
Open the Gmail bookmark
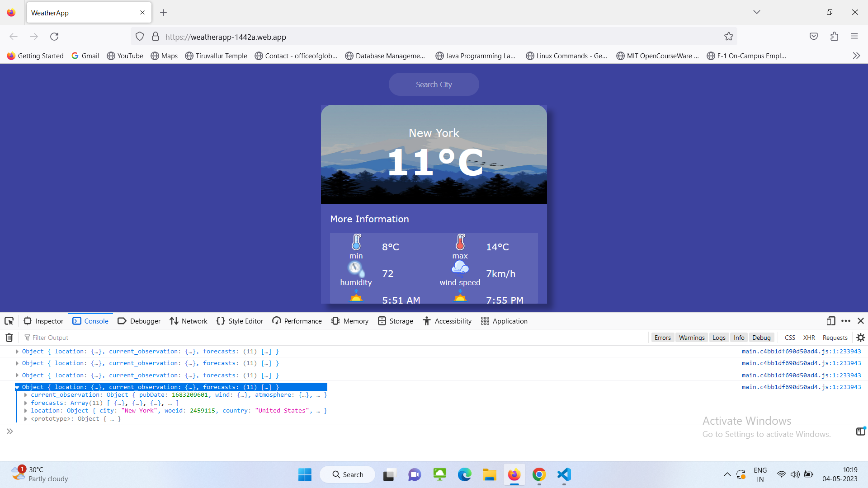point(85,56)
